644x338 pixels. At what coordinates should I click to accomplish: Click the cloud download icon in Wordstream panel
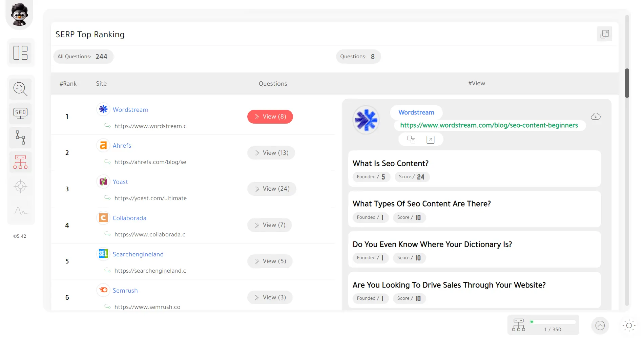coord(596,117)
